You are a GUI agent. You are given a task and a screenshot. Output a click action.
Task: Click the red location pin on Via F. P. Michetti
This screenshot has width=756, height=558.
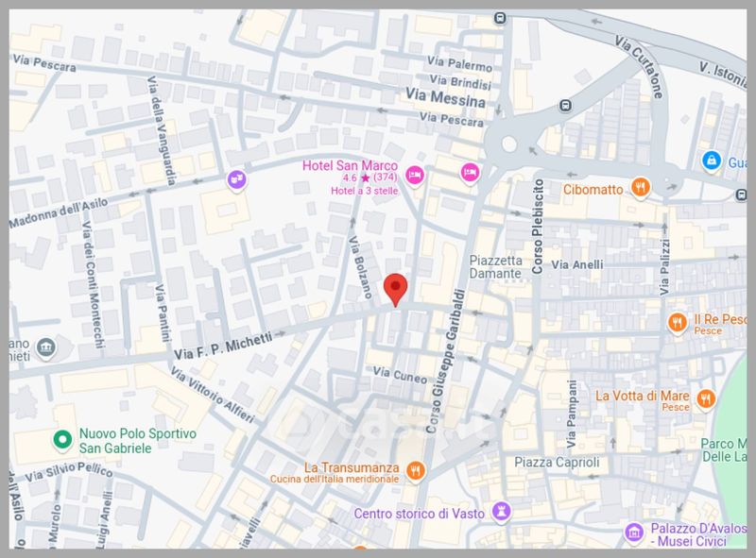(395, 289)
